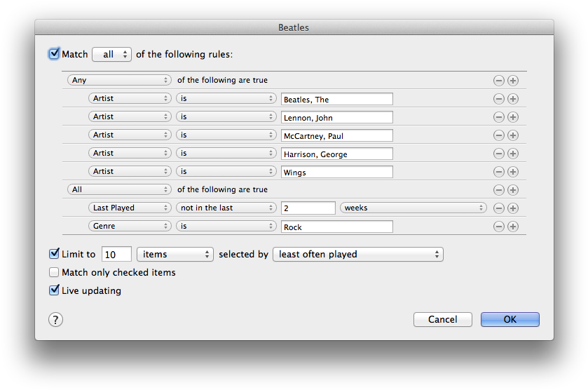The width and height of the screenshot is (588, 390).
Task: Add a rule after the All group
Action: (x=513, y=190)
